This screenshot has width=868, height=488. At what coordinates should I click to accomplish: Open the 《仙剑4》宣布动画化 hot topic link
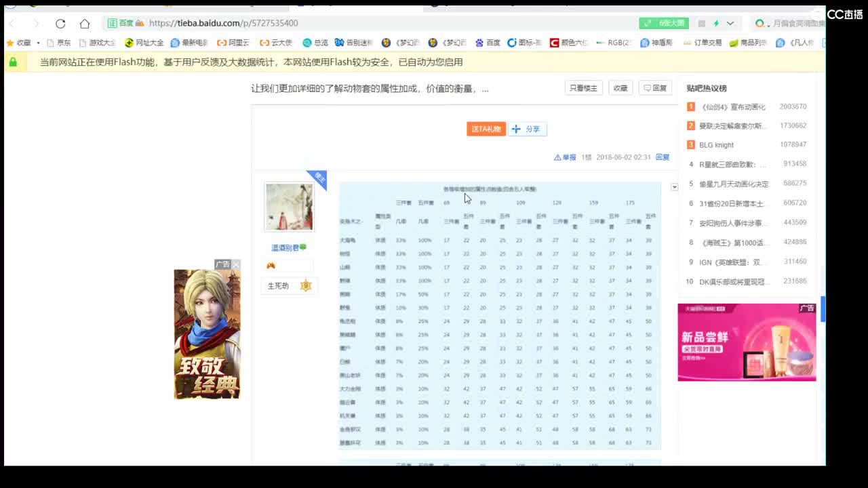[732, 106]
